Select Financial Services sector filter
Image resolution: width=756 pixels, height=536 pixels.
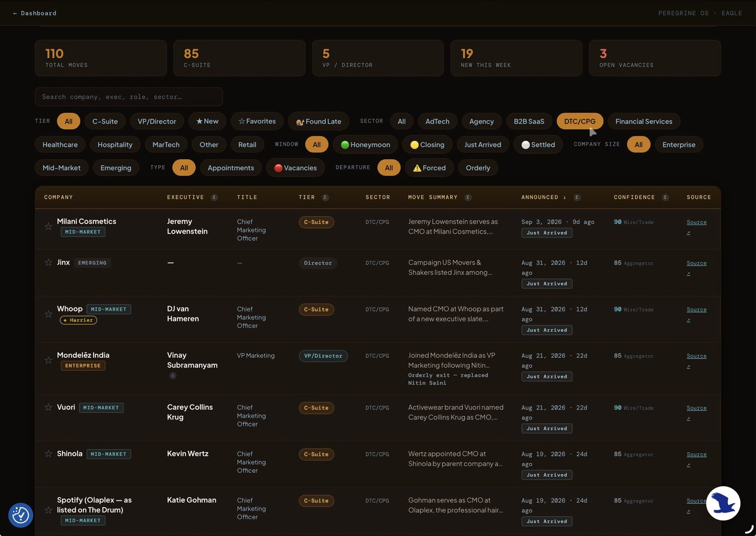[644, 121]
